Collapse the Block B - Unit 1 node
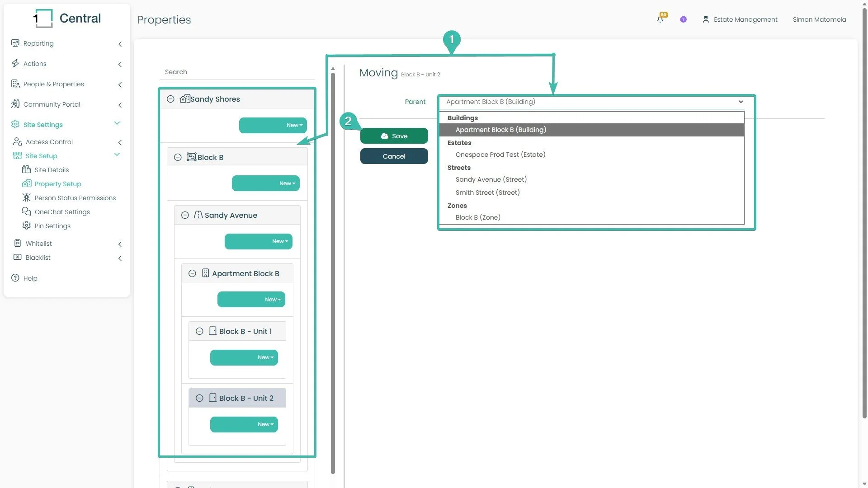The height and width of the screenshot is (488, 868). (199, 331)
